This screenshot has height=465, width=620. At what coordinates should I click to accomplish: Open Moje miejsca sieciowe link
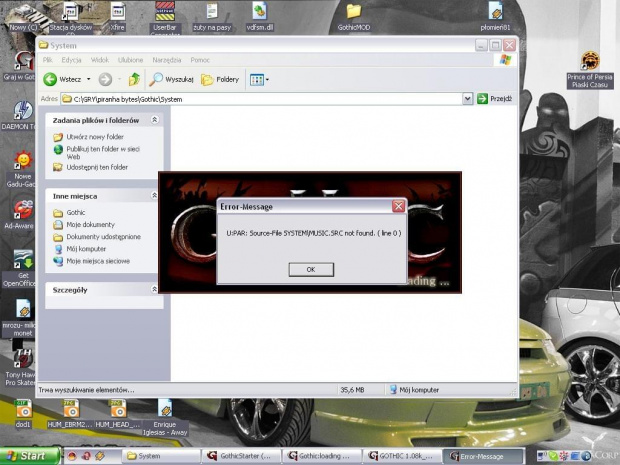point(98,261)
